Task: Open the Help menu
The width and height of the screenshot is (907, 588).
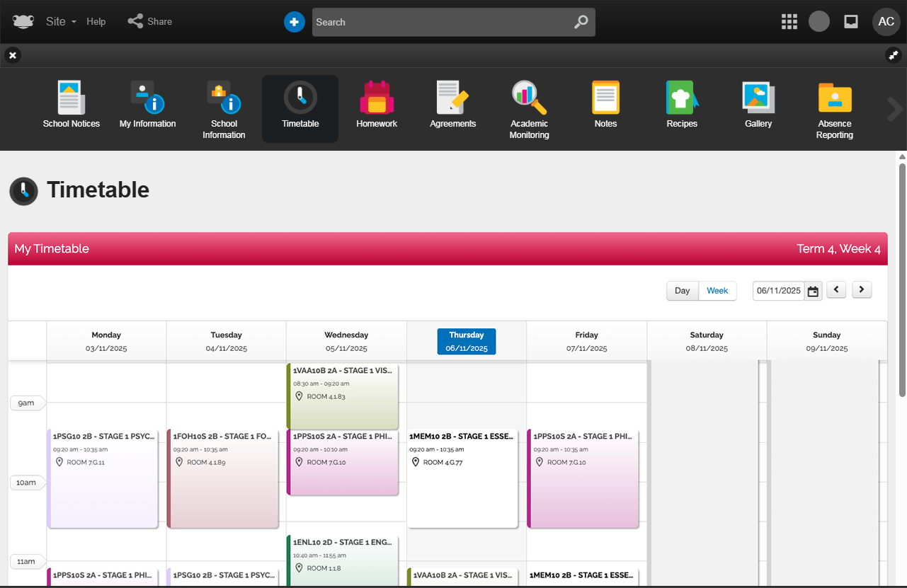Action: click(x=96, y=22)
